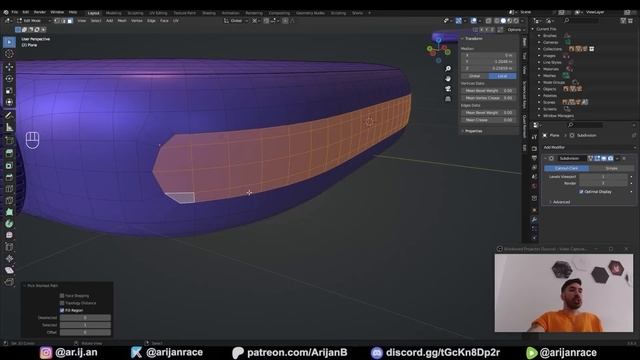Activate the Shrink/Fatten tool
The image size is (640, 360).
(9, 258)
